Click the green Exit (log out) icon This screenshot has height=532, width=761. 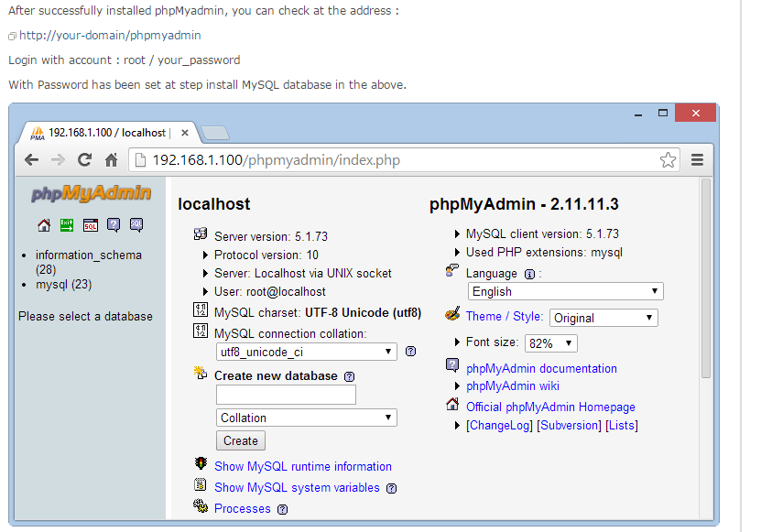[x=67, y=225]
